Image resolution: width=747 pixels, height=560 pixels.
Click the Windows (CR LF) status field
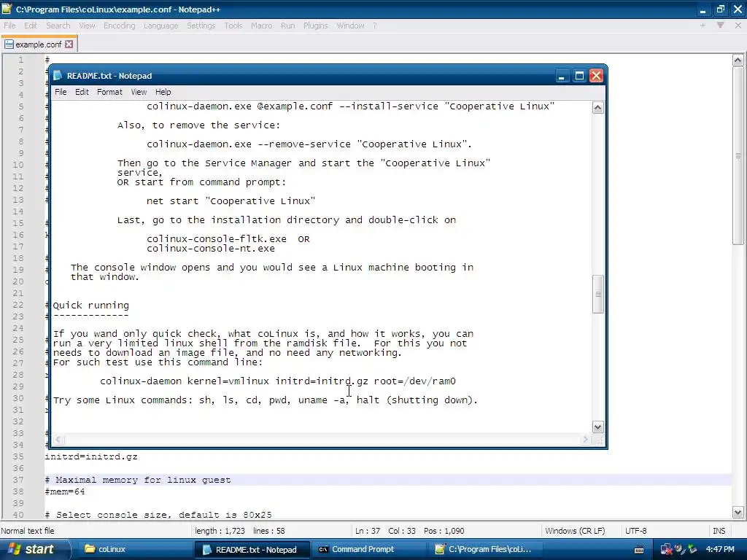(575, 531)
